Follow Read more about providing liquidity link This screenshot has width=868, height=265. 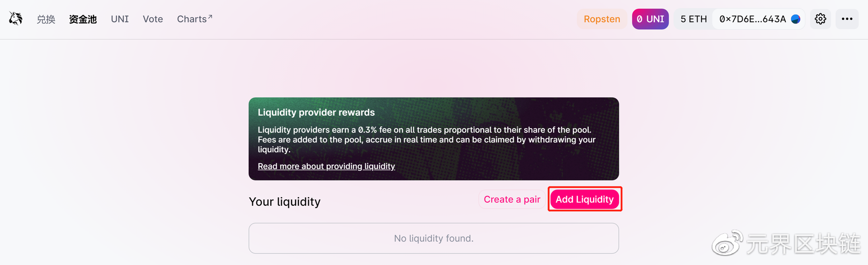click(x=326, y=166)
